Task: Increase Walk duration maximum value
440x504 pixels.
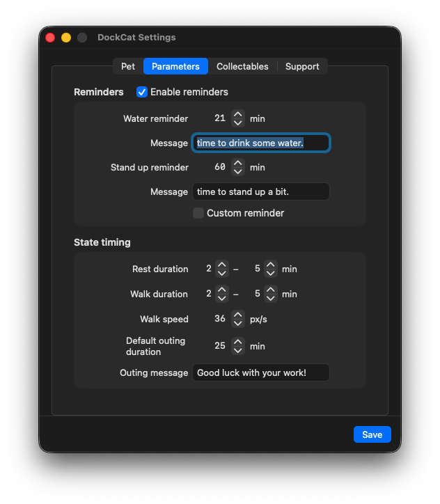Action: [271, 290]
